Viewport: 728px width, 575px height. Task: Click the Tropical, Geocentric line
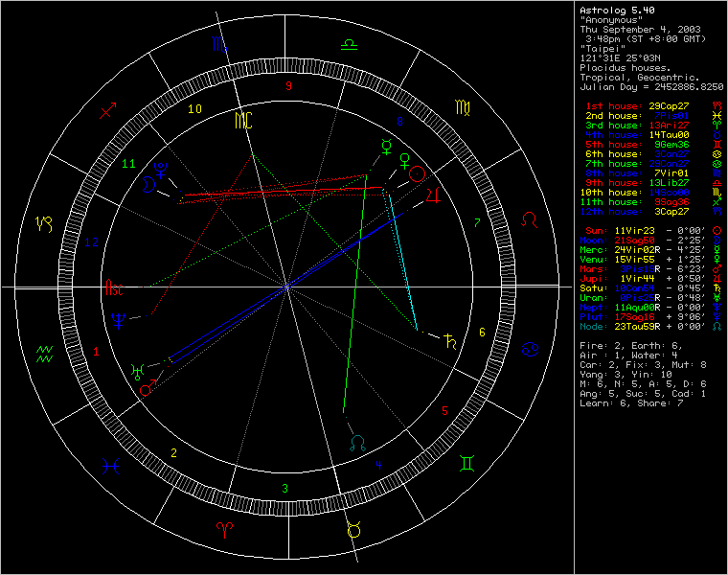pos(639,78)
